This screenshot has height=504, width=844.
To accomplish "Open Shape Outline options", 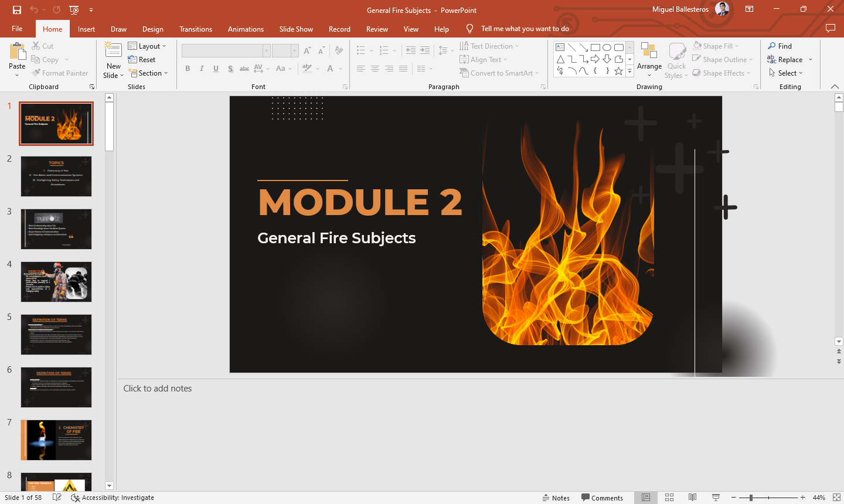I will 723,60.
